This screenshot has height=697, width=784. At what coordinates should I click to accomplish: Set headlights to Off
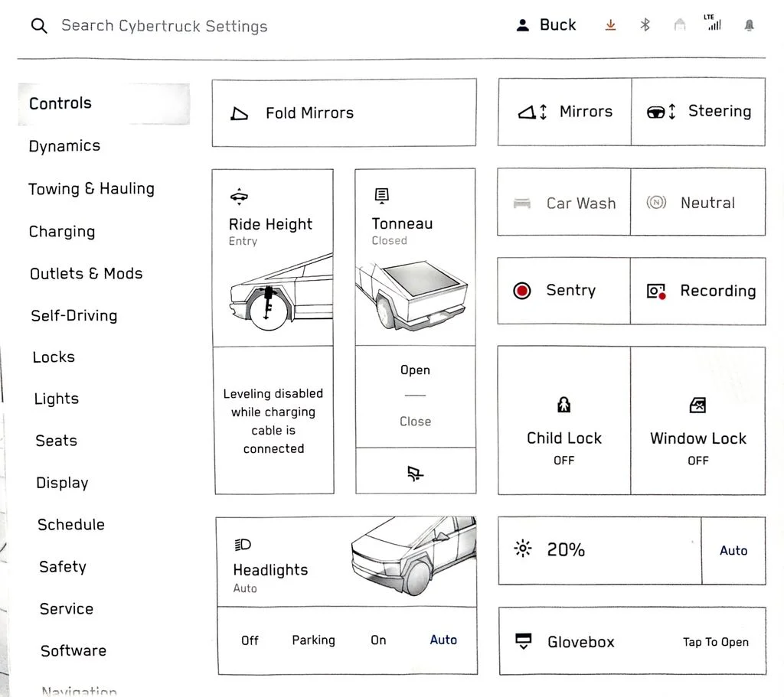pos(250,640)
